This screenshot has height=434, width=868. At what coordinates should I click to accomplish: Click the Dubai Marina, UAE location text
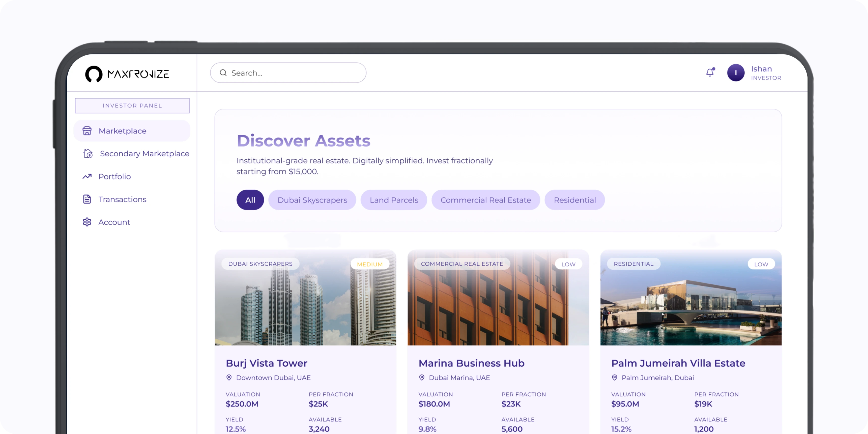459,378
